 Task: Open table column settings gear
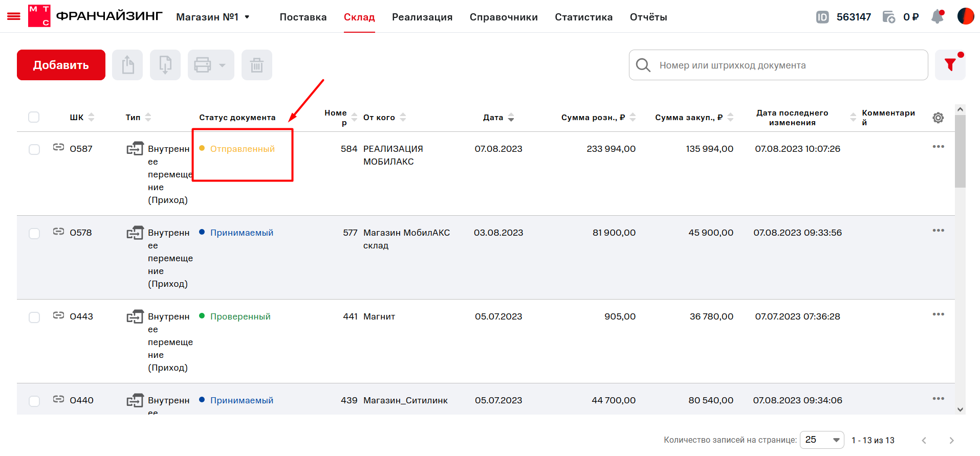(938, 118)
